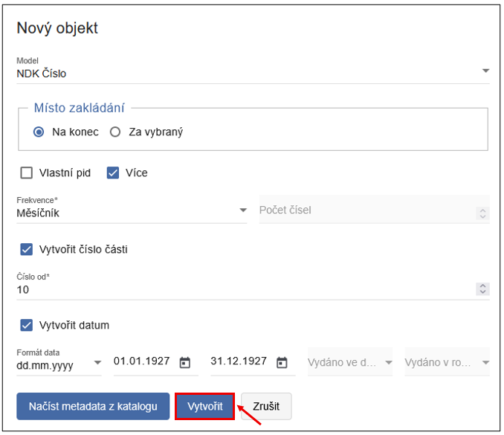Toggle Vytvořit číslo části checkbox
504x435 pixels.
coord(27,249)
